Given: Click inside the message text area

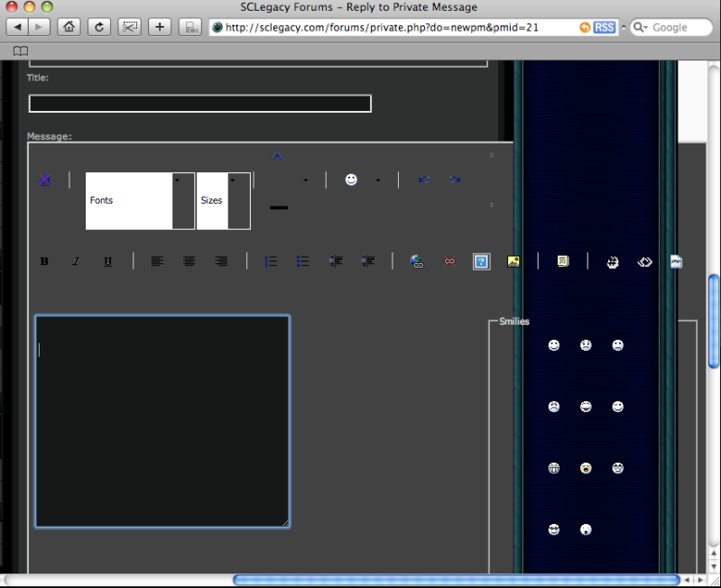Looking at the screenshot, I should click(x=162, y=420).
